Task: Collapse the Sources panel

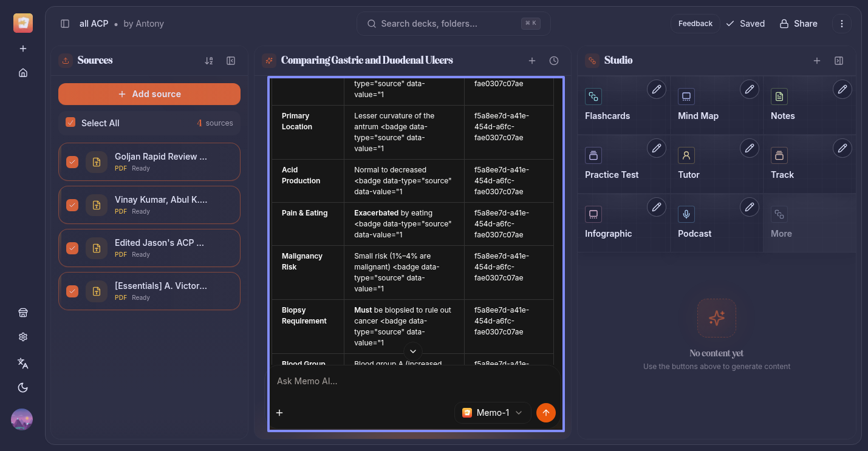Action: coord(231,61)
